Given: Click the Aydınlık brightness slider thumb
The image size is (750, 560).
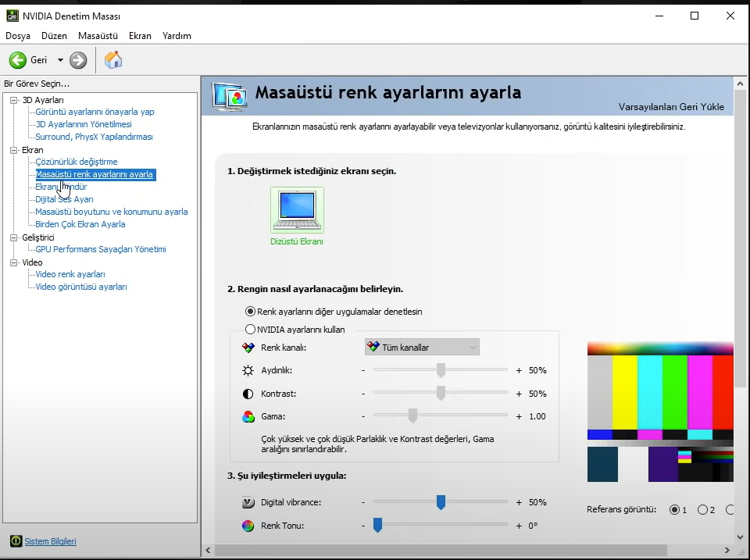Looking at the screenshot, I should [441, 370].
